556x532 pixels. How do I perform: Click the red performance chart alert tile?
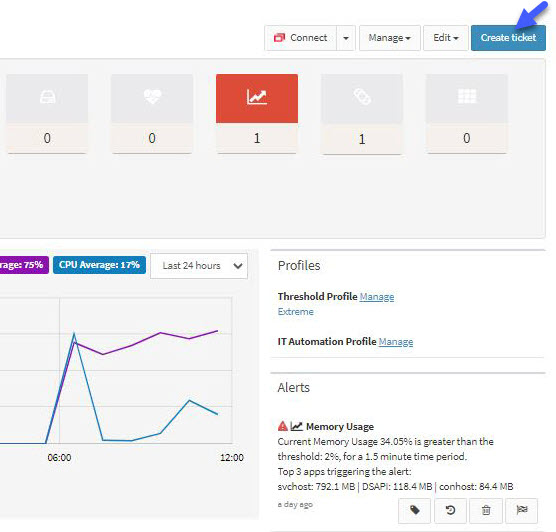click(x=257, y=98)
